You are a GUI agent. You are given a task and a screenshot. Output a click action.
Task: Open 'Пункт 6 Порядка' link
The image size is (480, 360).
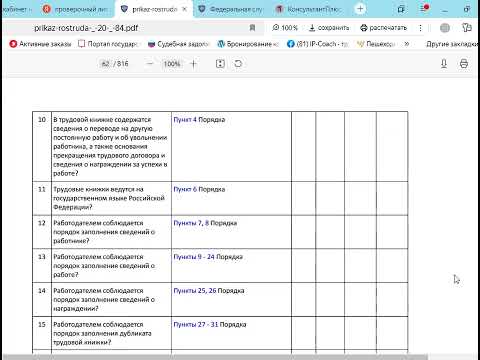click(x=199, y=189)
